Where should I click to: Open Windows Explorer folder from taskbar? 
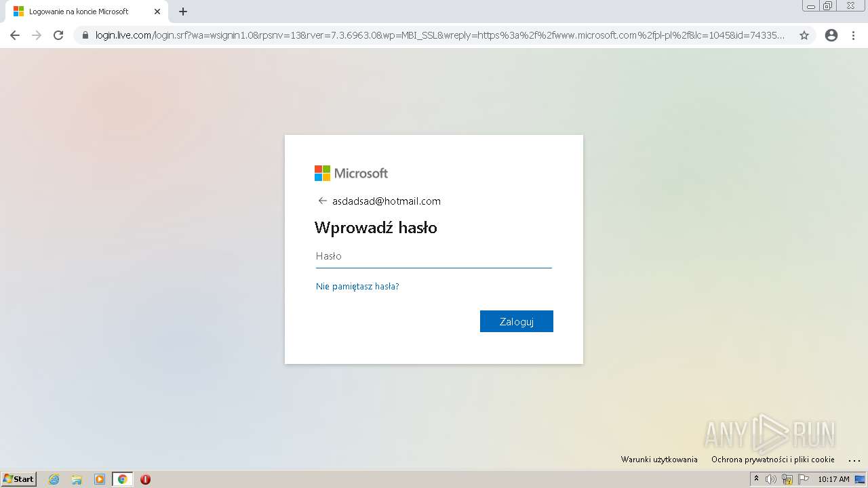pos(77,479)
